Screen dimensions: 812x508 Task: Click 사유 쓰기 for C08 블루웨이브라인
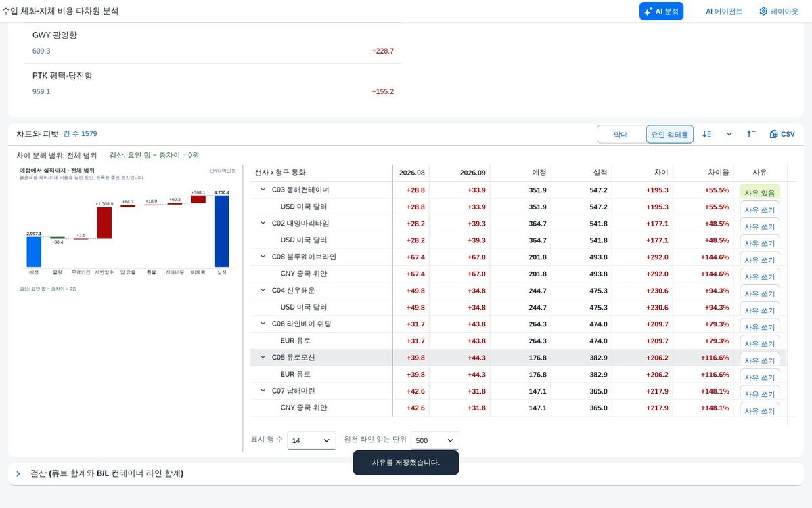point(760,259)
